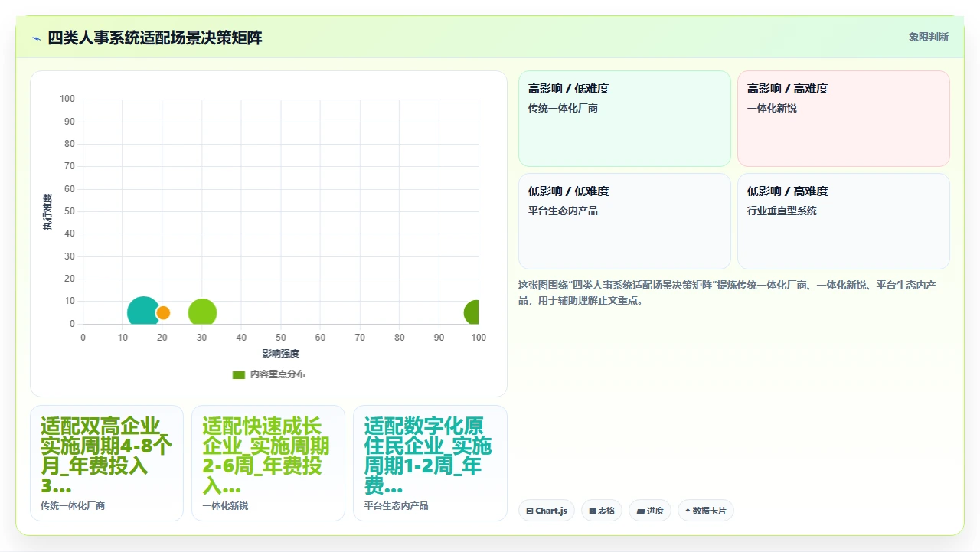Select the 高影响 / 高难度 quadrant card
The image size is (980, 552).
tap(843, 119)
